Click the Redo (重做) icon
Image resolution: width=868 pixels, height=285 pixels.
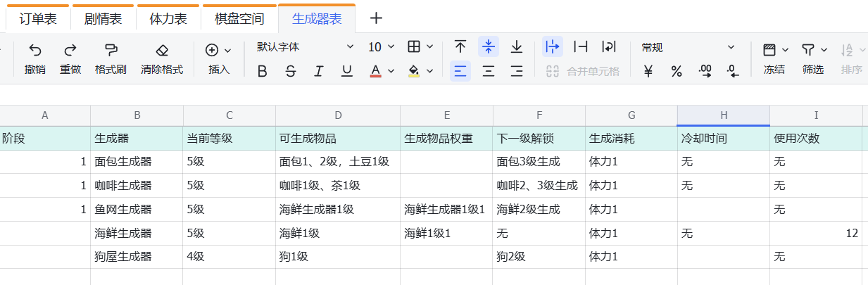tap(70, 50)
